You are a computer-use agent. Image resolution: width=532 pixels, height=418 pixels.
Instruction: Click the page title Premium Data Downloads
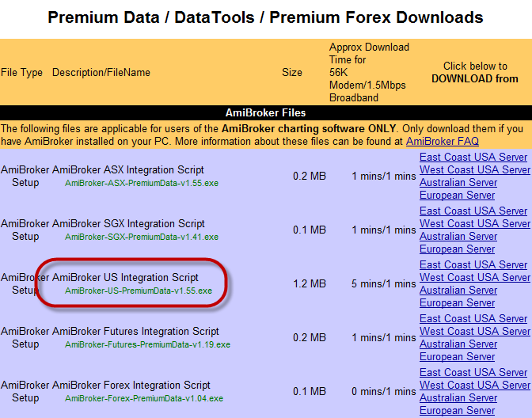265,17
